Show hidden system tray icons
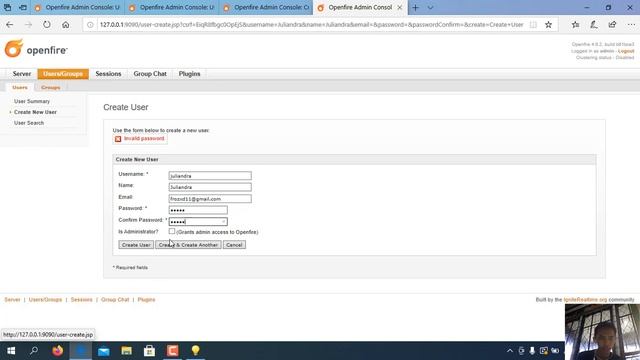 [x=510, y=351]
